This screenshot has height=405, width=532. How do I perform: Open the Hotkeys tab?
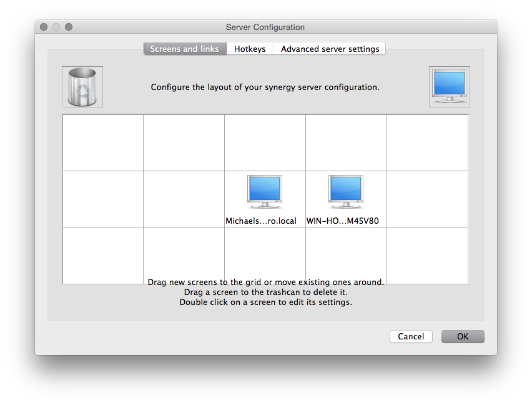(x=250, y=49)
